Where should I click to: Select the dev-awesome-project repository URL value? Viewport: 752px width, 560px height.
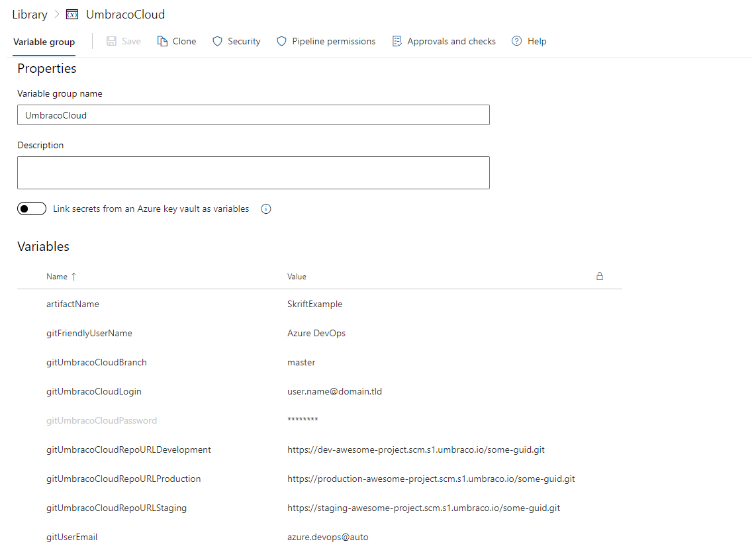tap(416, 449)
